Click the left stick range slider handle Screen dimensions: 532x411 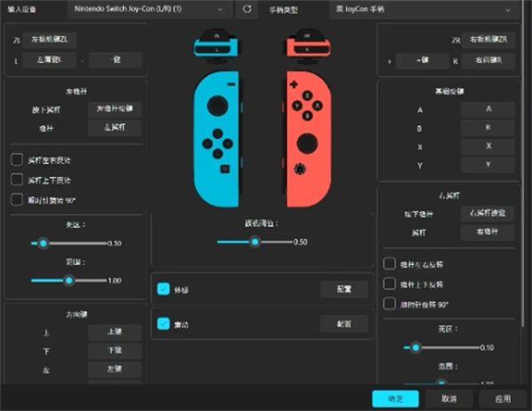(69, 280)
